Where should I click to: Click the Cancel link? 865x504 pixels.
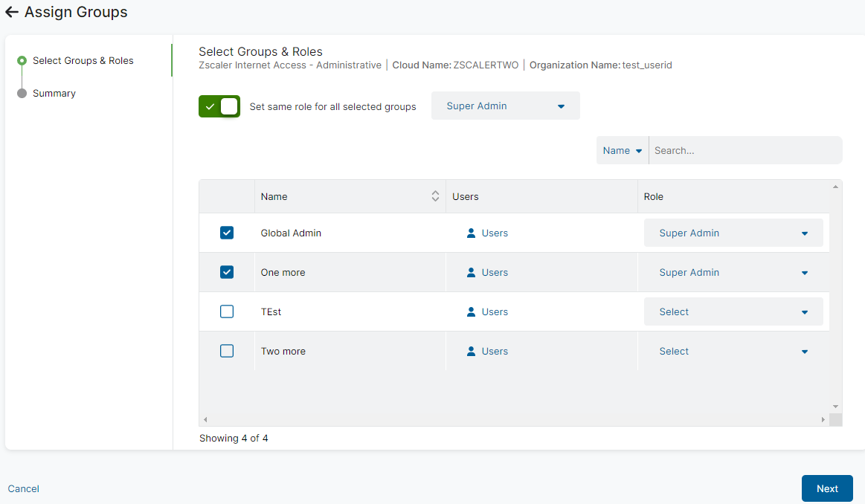coord(23,488)
